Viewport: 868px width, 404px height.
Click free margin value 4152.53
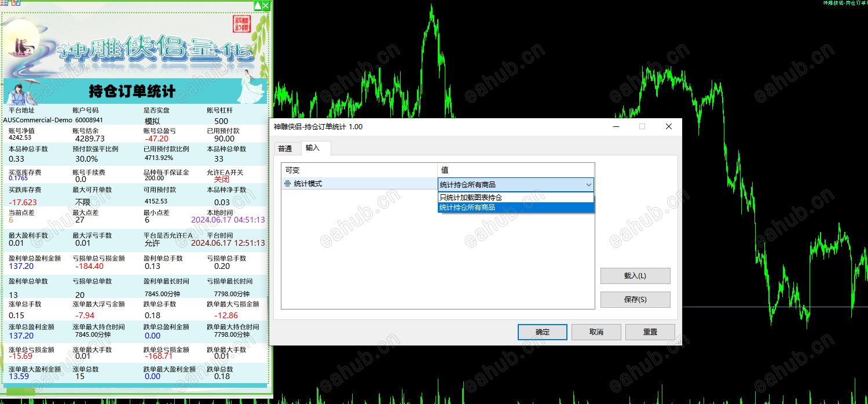tap(156, 201)
